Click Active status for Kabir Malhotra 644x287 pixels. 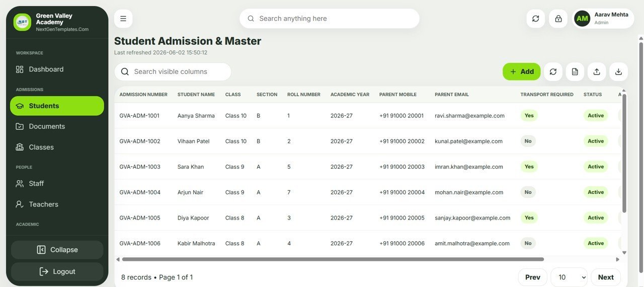pos(596,244)
